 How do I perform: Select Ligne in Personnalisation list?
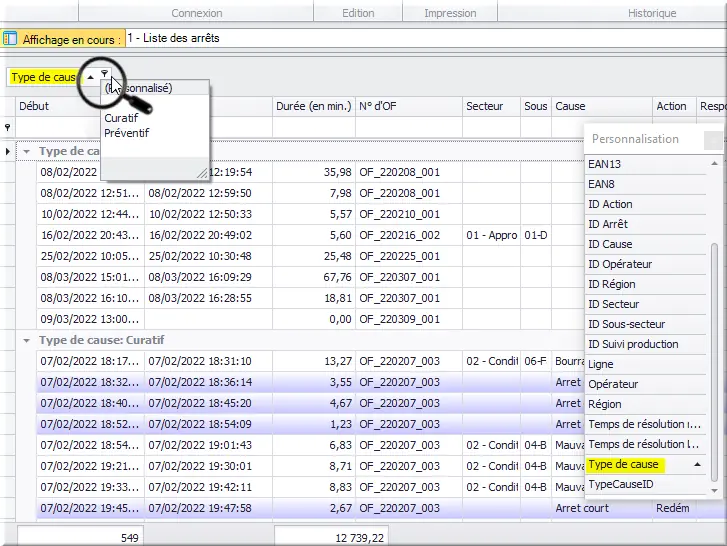tap(645, 364)
